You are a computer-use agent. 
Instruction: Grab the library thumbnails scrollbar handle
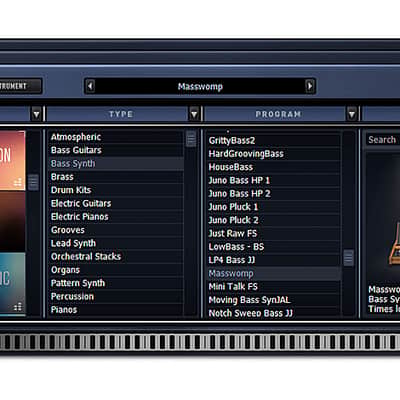click(x=33, y=182)
